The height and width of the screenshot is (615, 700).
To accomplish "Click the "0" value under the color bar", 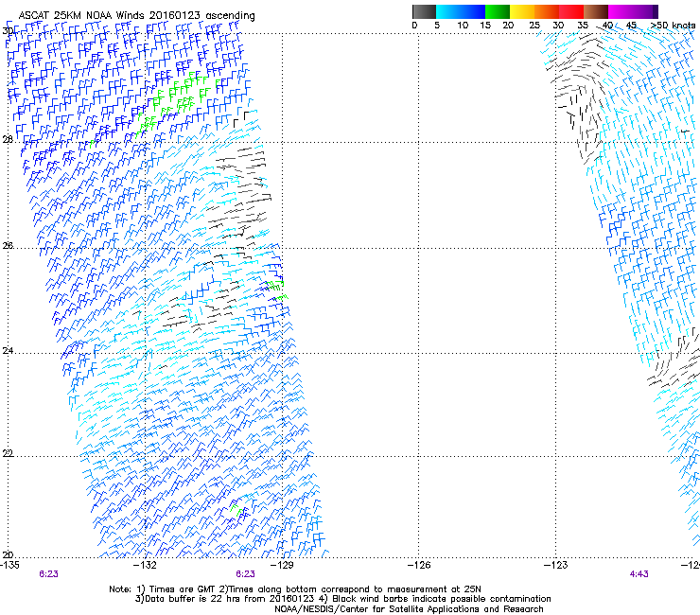I will pyautogui.click(x=414, y=26).
